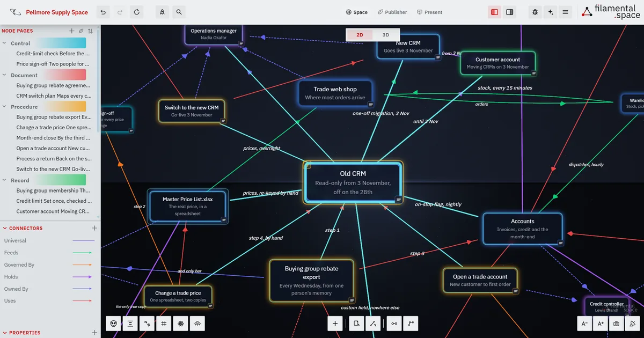This screenshot has height=338, width=644.
Task: Select the Old CRM node
Action: (x=353, y=182)
